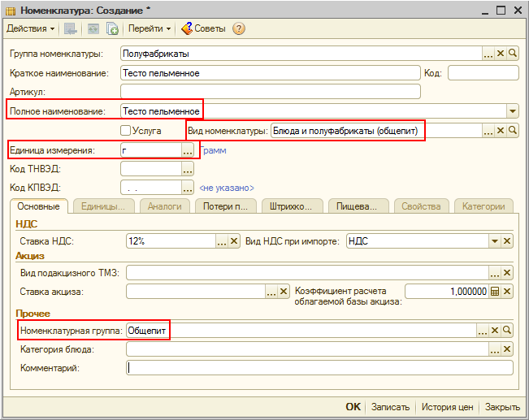Open calculator for коэффициент расчета field
Screen dimensions: 529x420
494,291
